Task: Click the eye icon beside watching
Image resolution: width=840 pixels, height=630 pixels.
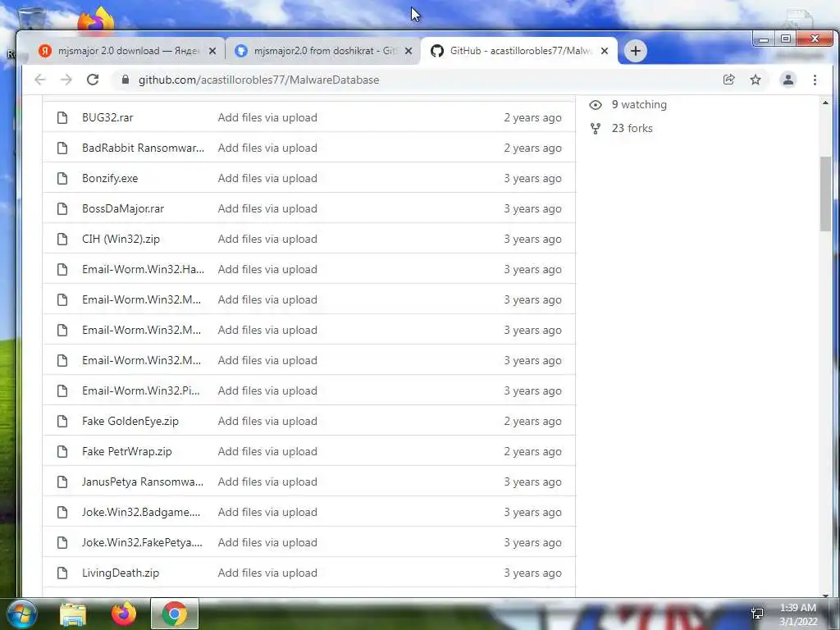Action: click(596, 104)
